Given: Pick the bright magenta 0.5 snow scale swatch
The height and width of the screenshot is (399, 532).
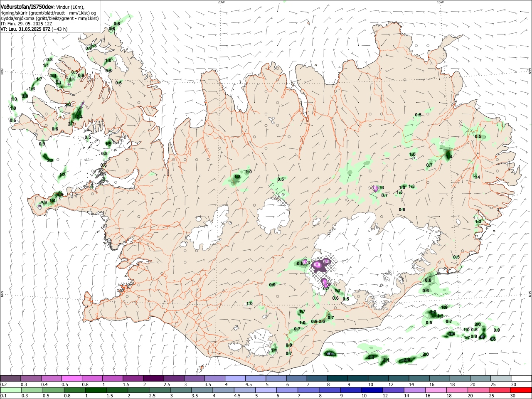Looking at the screenshot, I should tap(72, 378).
